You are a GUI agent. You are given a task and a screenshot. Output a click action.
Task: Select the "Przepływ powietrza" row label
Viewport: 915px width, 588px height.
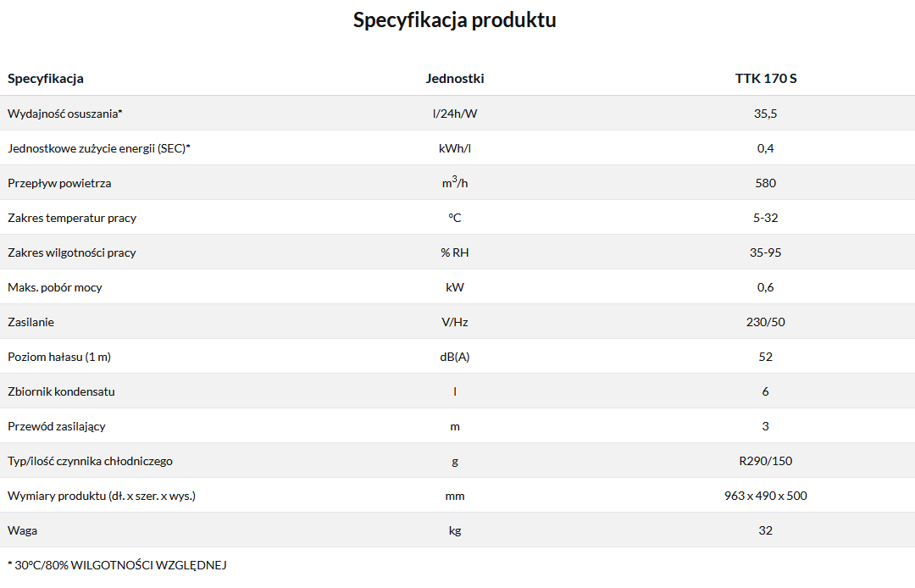[x=59, y=183]
